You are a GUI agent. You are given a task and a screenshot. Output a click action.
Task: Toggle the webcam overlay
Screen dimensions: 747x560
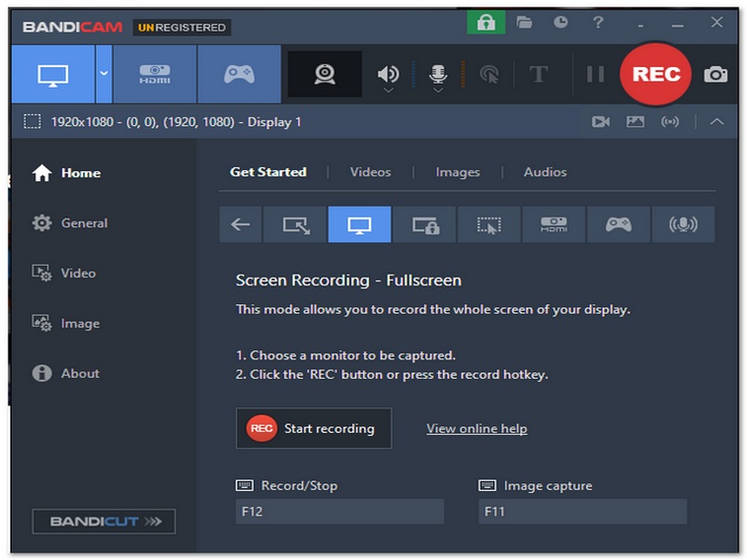324,75
